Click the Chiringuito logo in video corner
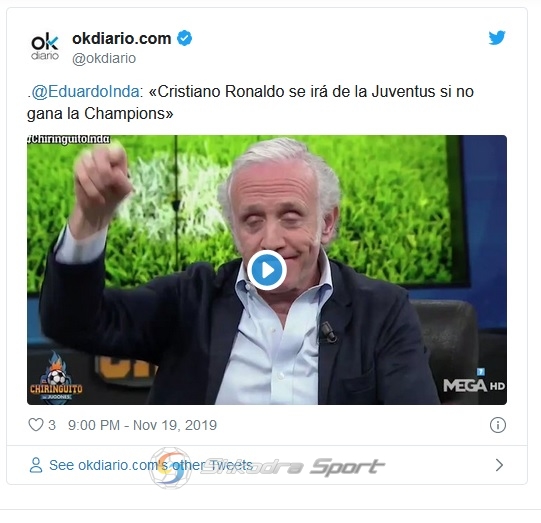This screenshot has height=523, width=541. (56, 378)
